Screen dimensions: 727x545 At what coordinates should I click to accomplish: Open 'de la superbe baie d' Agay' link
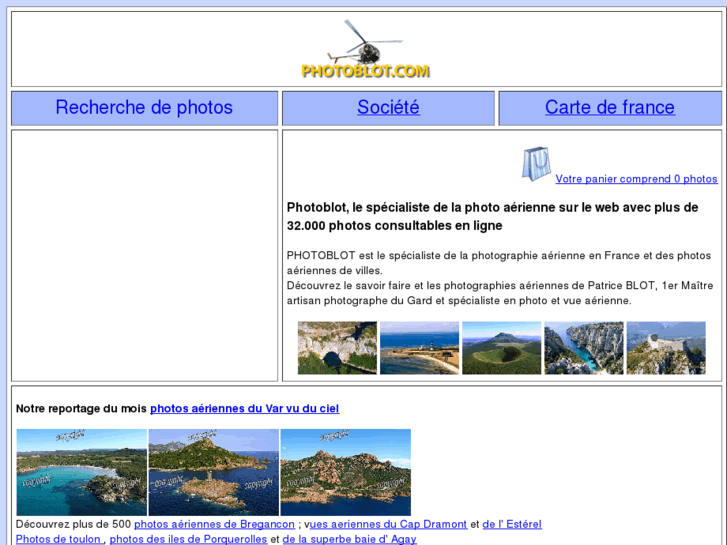[350, 539]
